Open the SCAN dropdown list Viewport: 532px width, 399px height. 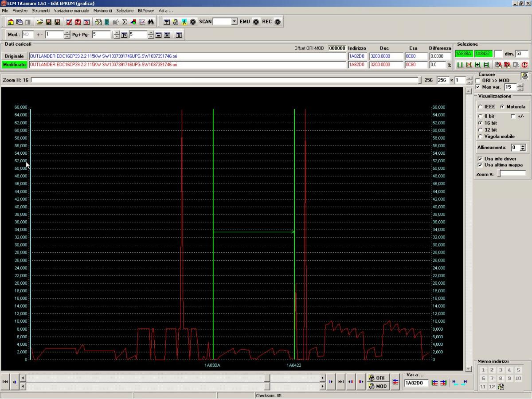(235, 22)
